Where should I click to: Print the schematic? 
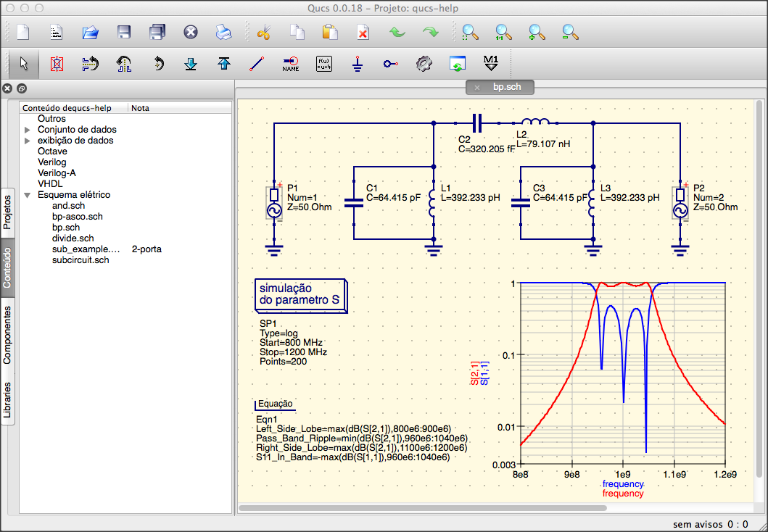(224, 33)
